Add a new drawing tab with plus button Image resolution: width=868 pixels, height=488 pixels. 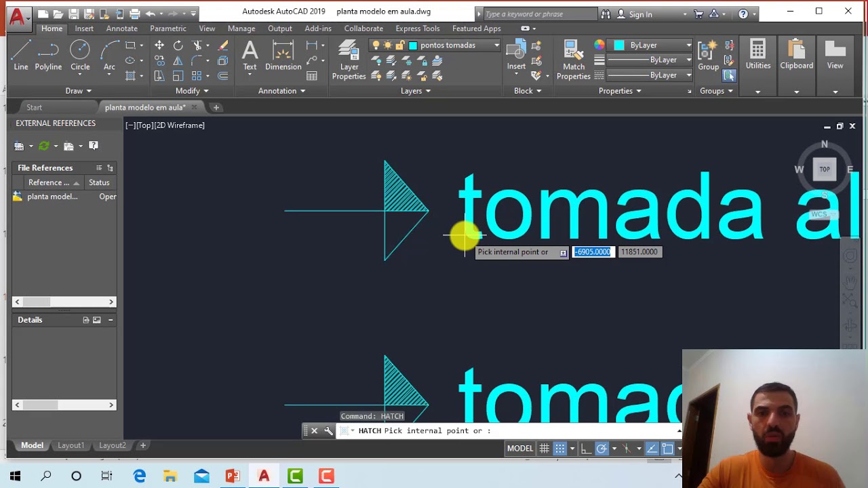tap(216, 107)
